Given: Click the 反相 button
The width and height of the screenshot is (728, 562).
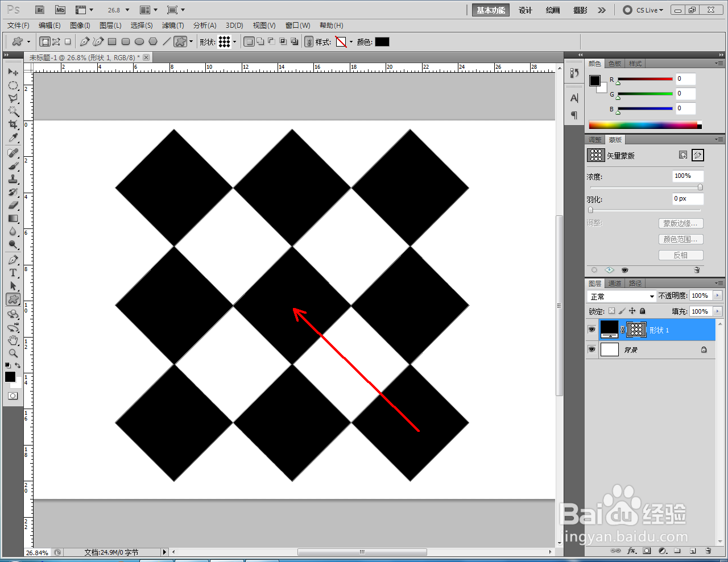Looking at the screenshot, I should (681, 255).
